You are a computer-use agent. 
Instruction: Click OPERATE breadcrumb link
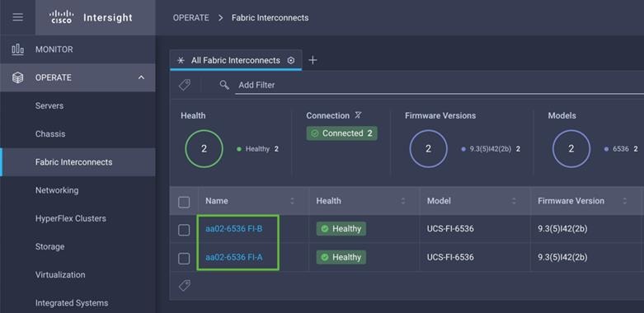(190, 18)
